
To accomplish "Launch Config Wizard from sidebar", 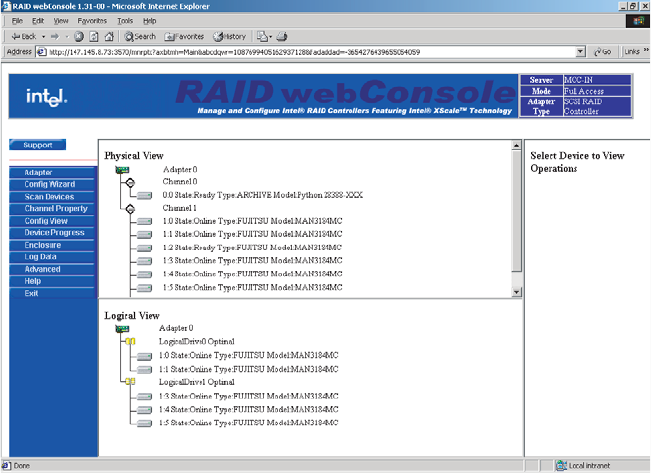I will (x=50, y=184).
